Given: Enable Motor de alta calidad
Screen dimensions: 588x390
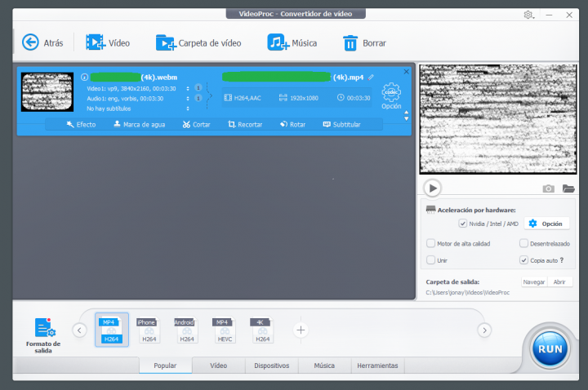Looking at the screenshot, I should [430, 243].
